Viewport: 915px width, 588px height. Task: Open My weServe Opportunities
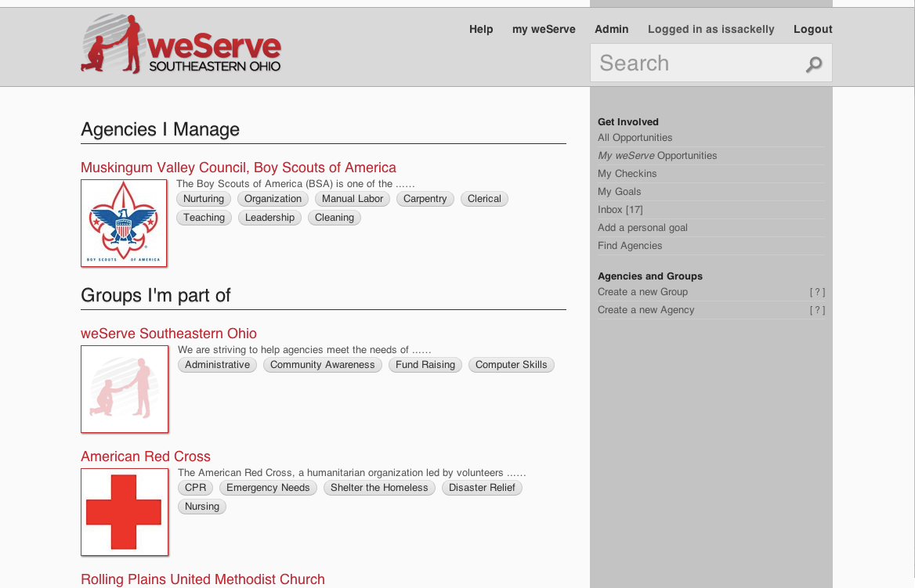click(x=657, y=156)
